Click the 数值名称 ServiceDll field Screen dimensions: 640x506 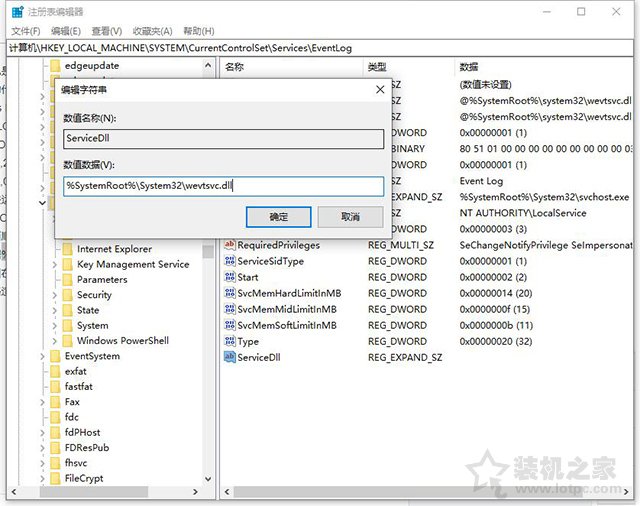click(x=224, y=139)
